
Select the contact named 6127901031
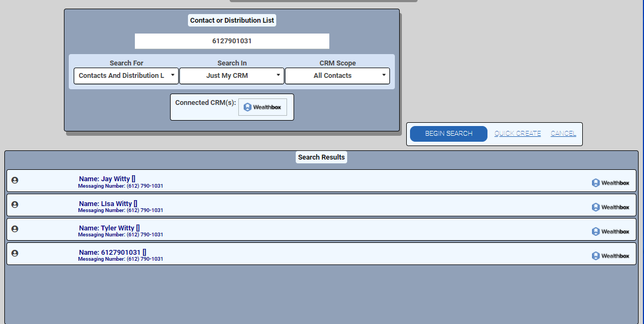pyautogui.click(x=112, y=253)
